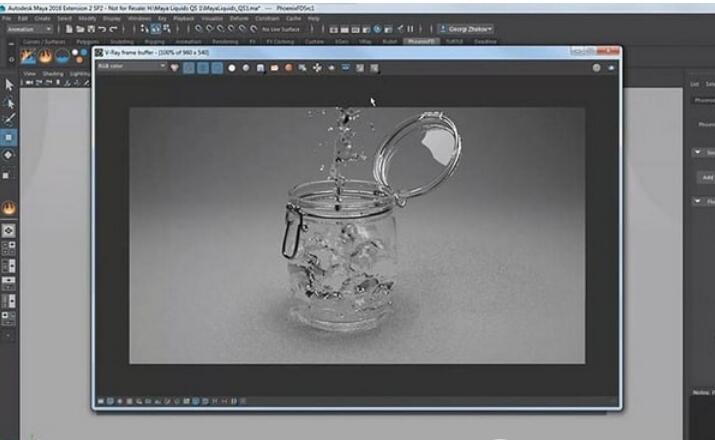This screenshot has height=440, width=715.
Task: Select the Paint Selection brush tool
Action: [x=9, y=119]
